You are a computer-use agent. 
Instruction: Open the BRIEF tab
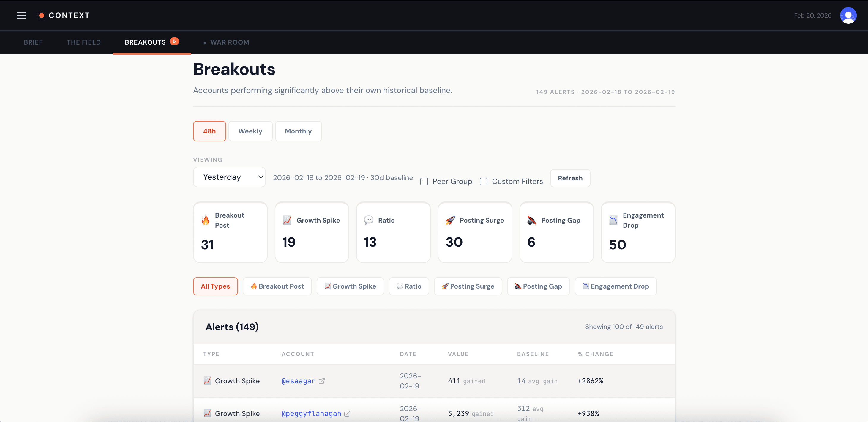tap(33, 42)
